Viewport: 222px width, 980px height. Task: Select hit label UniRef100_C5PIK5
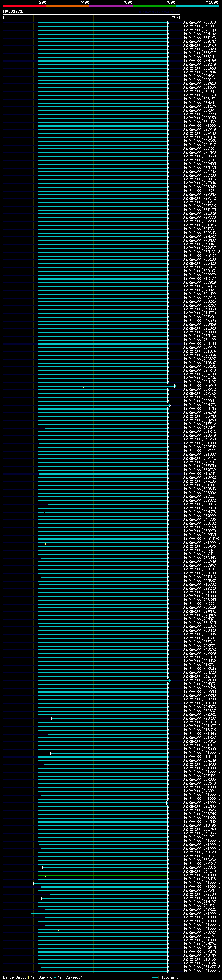pos(199,394)
